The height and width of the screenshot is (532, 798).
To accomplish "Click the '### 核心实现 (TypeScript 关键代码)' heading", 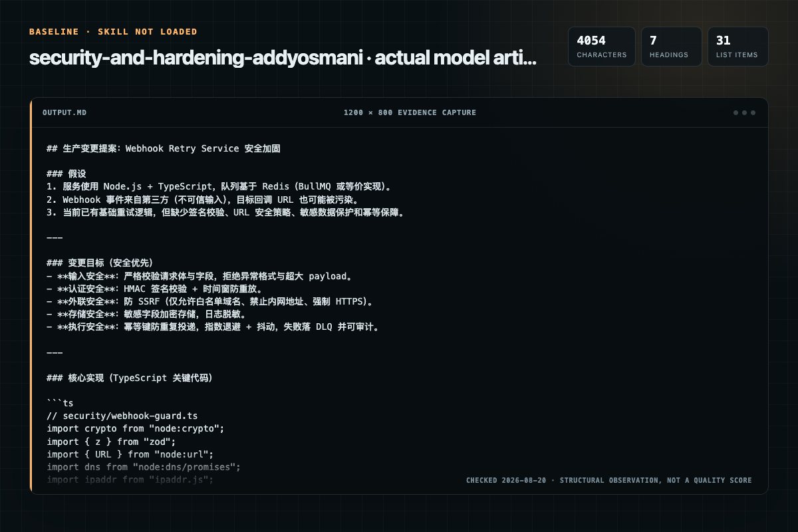I will click(130, 378).
